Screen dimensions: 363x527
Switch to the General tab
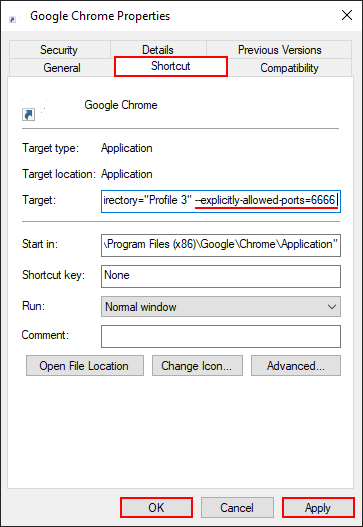pyautogui.click(x=62, y=68)
